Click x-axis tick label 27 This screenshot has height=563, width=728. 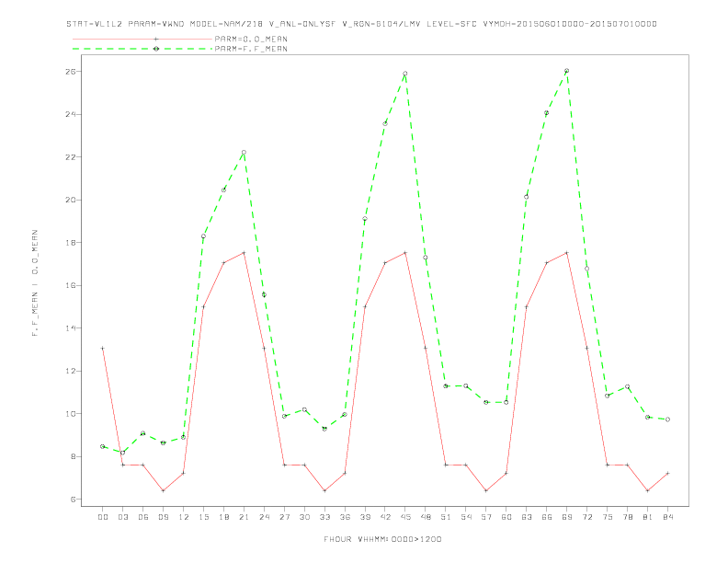284,517
